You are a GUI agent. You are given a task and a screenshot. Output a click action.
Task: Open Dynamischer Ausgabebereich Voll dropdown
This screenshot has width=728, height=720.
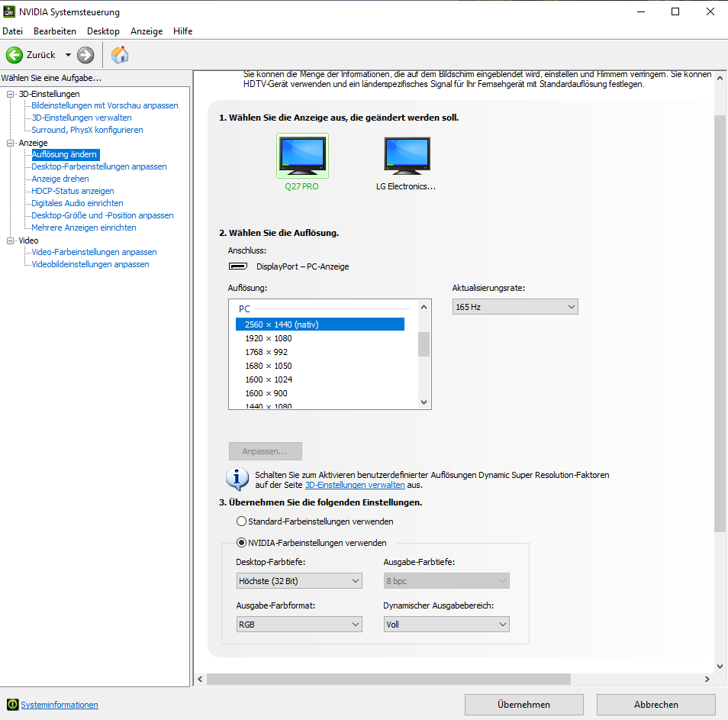[x=446, y=625]
